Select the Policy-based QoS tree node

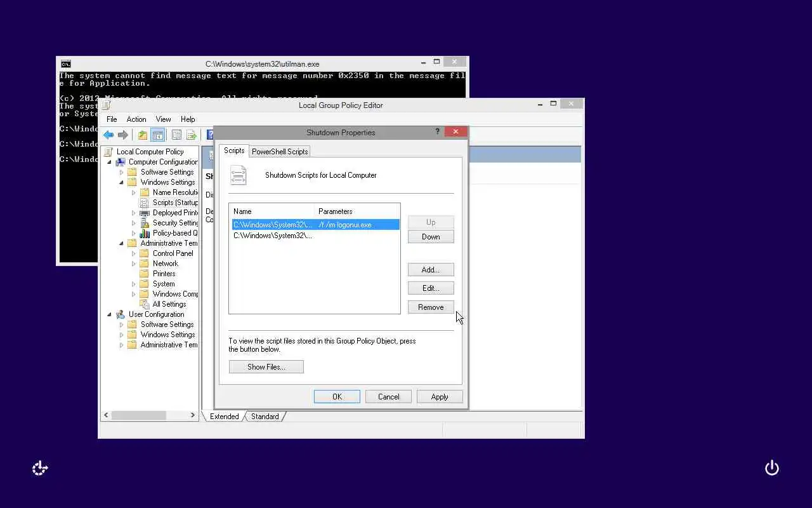(x=175, y=233)
